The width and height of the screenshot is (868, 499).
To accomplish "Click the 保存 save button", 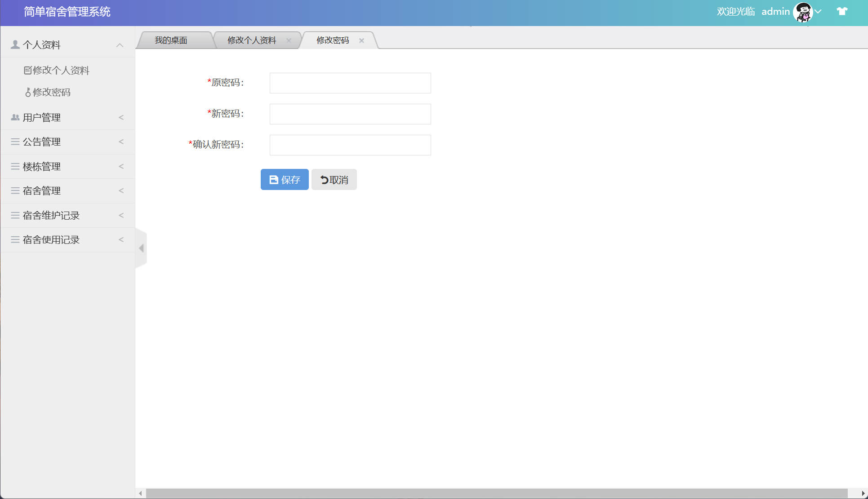I will pos(285,180).
